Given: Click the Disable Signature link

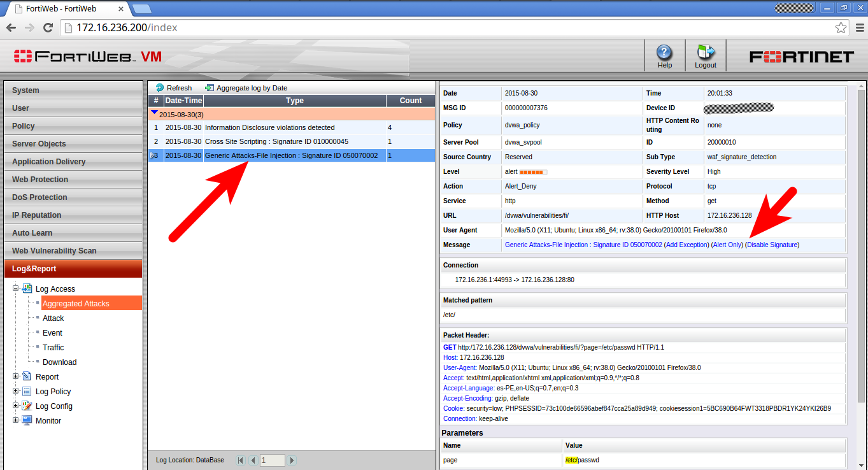Looking at the screenshot, I should click(x=772, y=245).
